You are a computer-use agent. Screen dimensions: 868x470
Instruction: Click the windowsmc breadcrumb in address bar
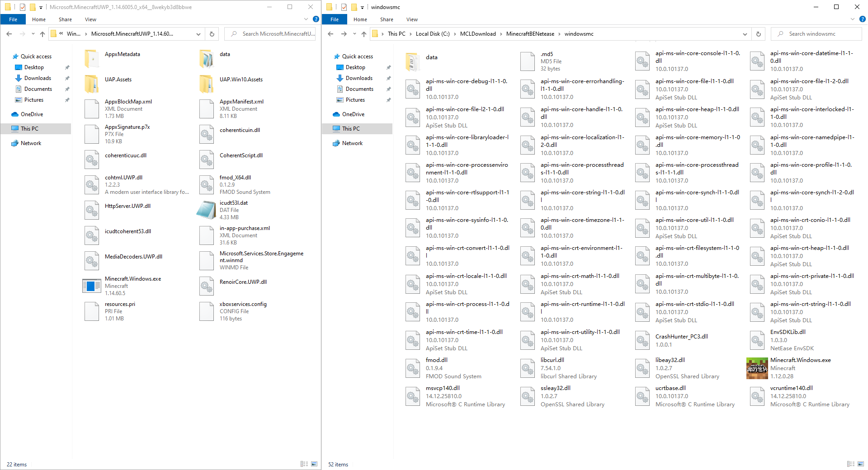(x=579, y=34)
